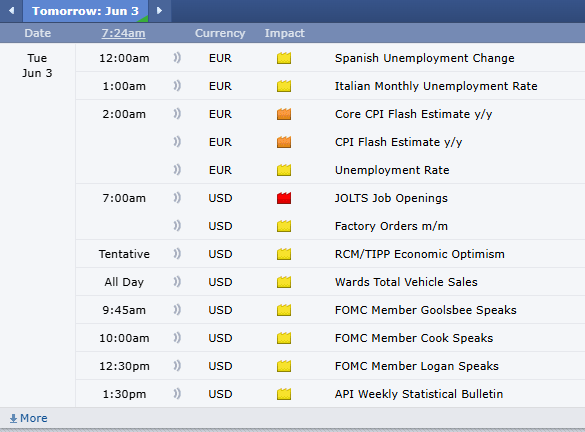Open the 7:24am time settings link
The width and height of the screenshot is (585, 432).
tap(123, 33)
